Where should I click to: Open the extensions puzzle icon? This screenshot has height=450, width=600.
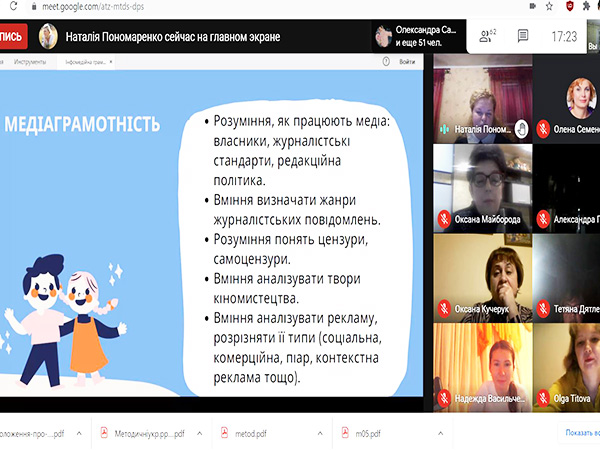[x=586, y=6]
